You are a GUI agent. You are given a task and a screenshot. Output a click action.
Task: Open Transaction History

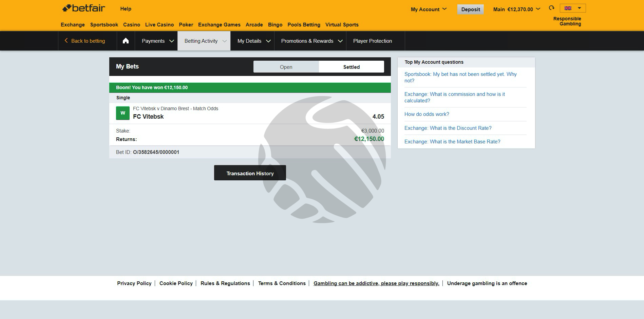pyautogui.click(x=250, y=173)
